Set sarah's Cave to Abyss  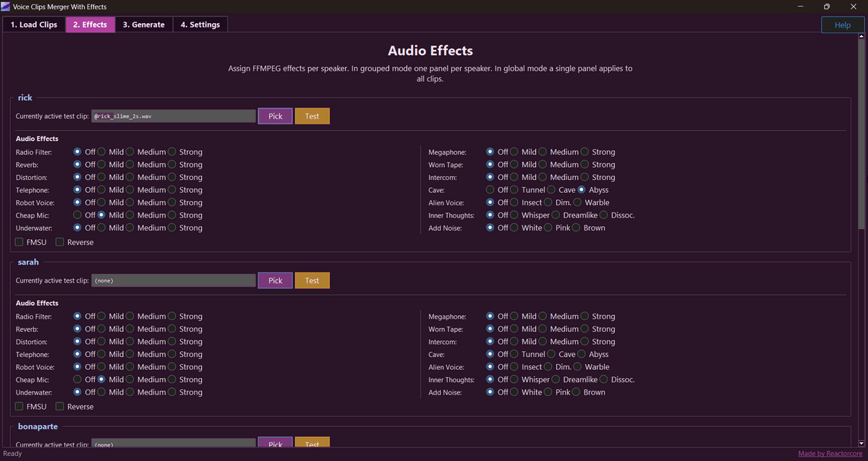pos(582,354)
